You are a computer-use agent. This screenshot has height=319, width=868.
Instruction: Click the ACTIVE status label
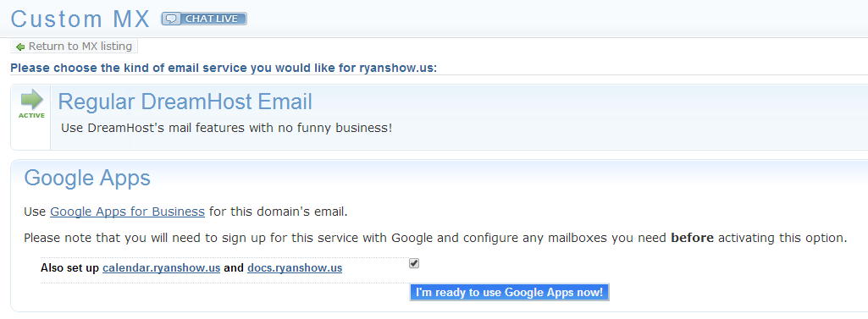coord(31,116)
